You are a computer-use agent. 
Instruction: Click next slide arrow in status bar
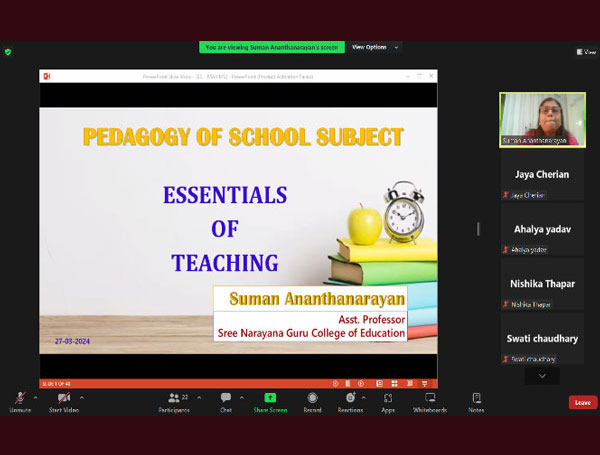(x=361, y=383)
